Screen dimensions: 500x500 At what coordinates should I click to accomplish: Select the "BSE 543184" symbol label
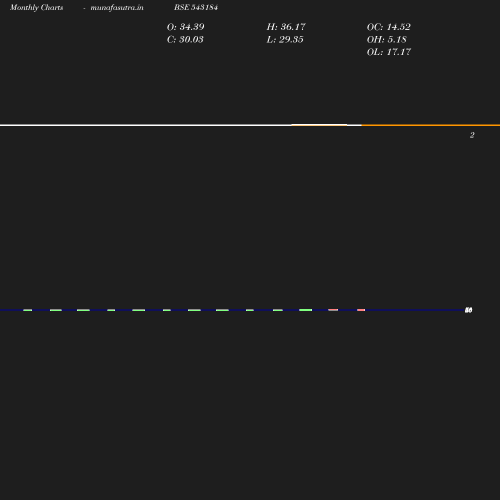(x=196, y=7)
